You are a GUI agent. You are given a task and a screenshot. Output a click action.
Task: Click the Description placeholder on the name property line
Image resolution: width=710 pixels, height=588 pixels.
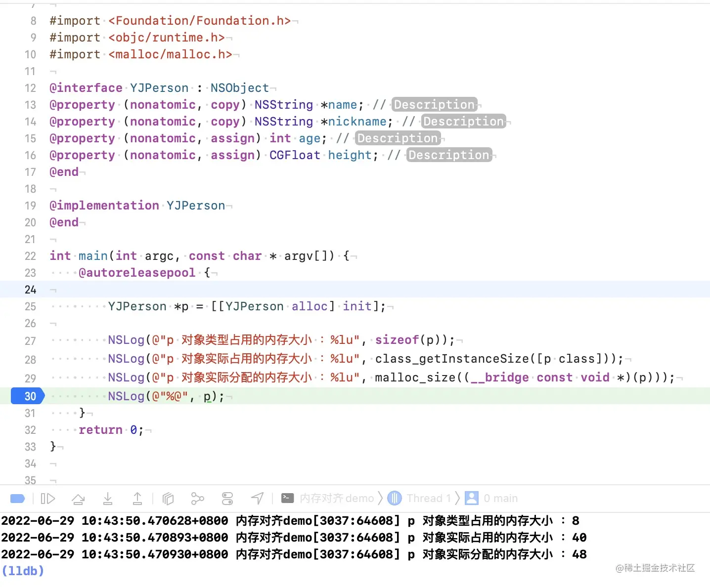(434, 105)
